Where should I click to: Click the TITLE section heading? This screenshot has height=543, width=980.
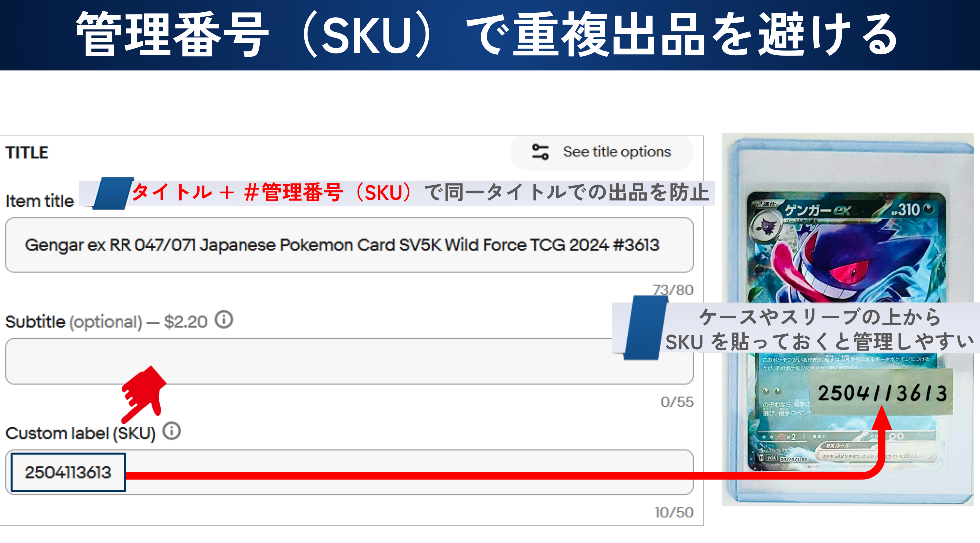tap(27, 152)
